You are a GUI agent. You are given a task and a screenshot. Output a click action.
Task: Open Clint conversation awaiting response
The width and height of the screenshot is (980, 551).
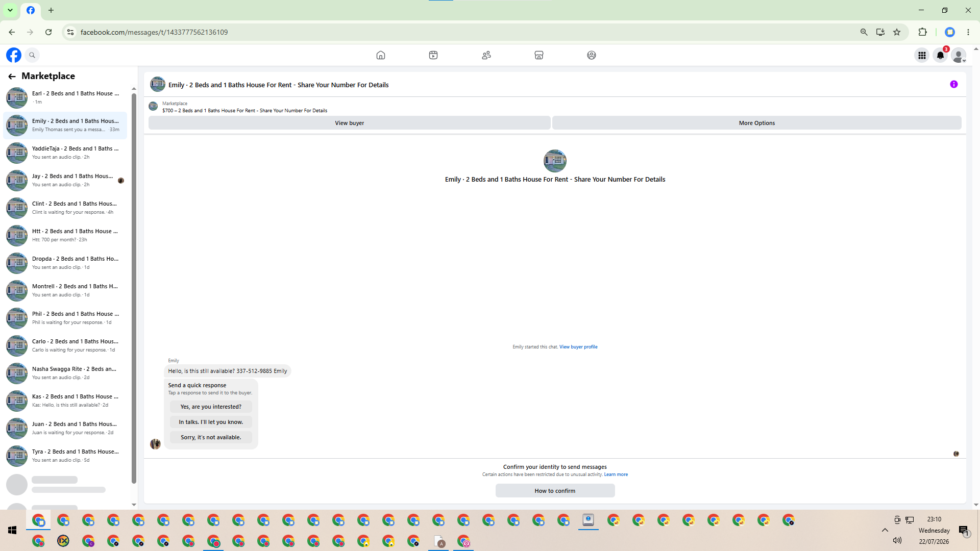point(65,208)
